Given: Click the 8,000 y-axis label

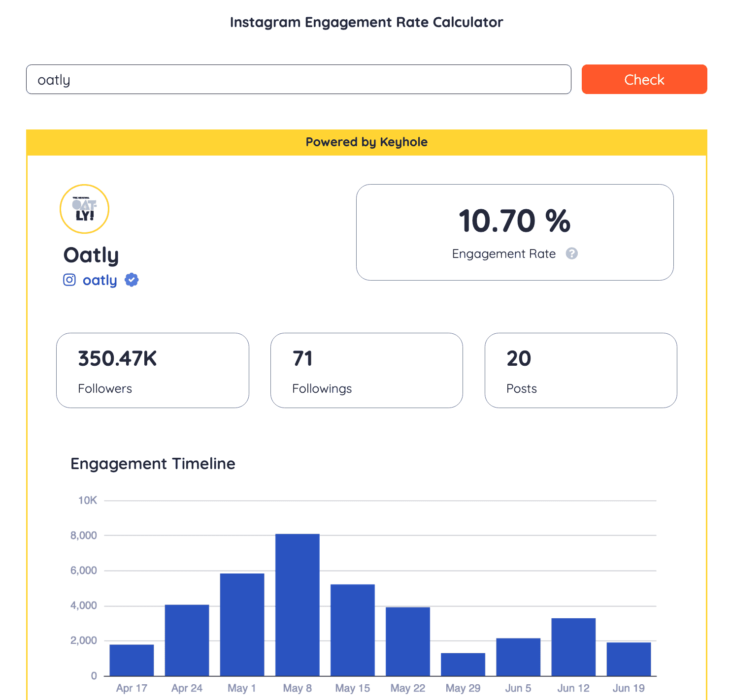Looking at the screenshot, I should [84, 536].
